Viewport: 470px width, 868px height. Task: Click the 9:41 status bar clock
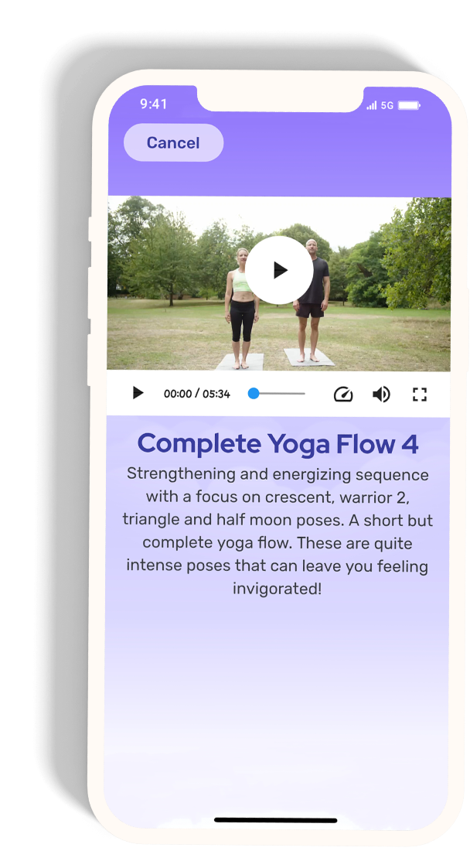point(153,104)
